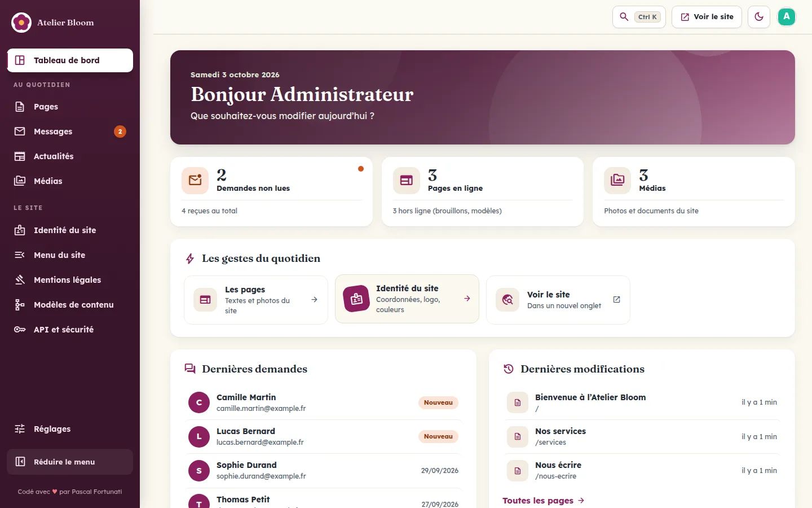This screenshot has height=508, width=812.
Task: Open the Bienvenue à l'Atelier Bloom page
Action: coord(642,402)
